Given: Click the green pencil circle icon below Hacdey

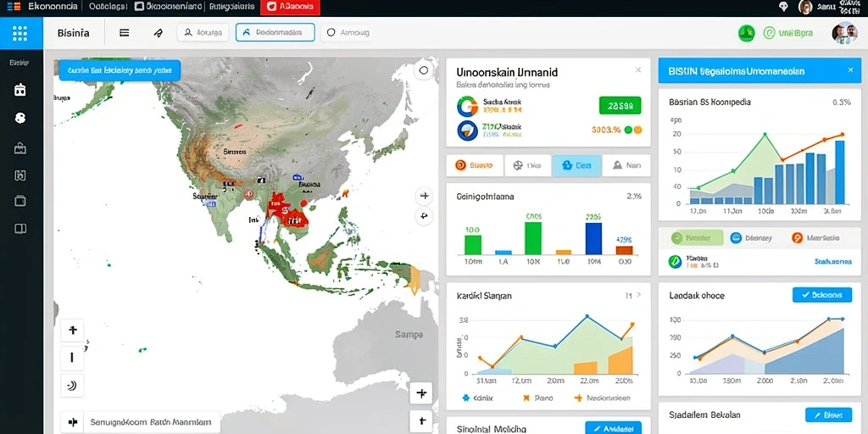Looking at the screenshot, I should tap(674, 261).
